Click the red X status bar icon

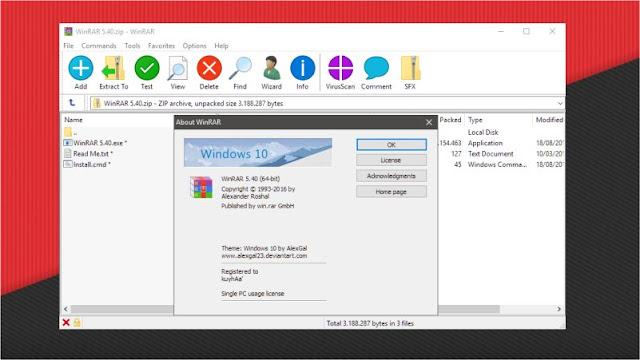click(x=66, y=323)
